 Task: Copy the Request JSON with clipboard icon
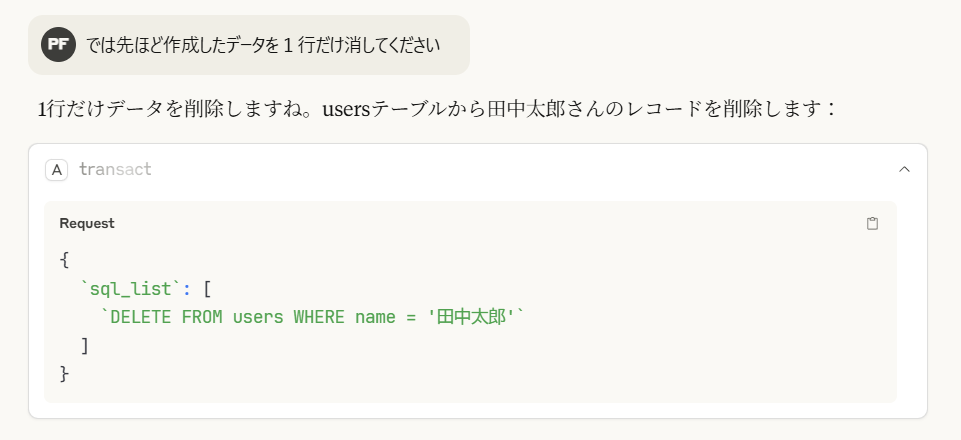[872, 224]
